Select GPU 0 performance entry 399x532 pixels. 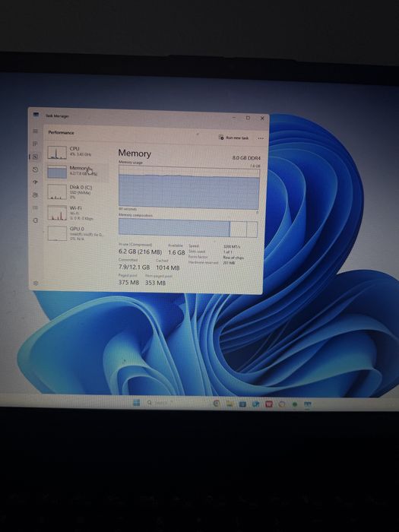pyautogui.click(x=78, y=233)
